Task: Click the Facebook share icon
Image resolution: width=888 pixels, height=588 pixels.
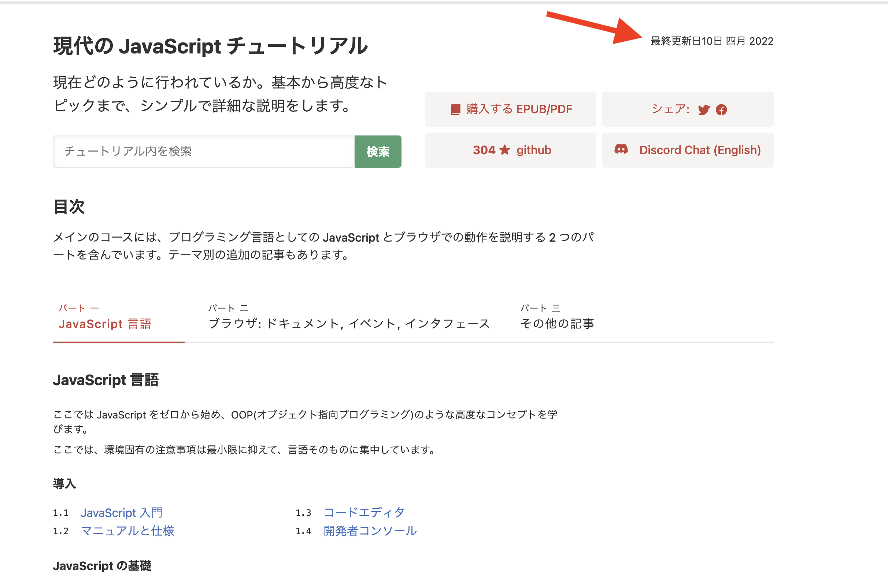Action: tap(721, 110)
